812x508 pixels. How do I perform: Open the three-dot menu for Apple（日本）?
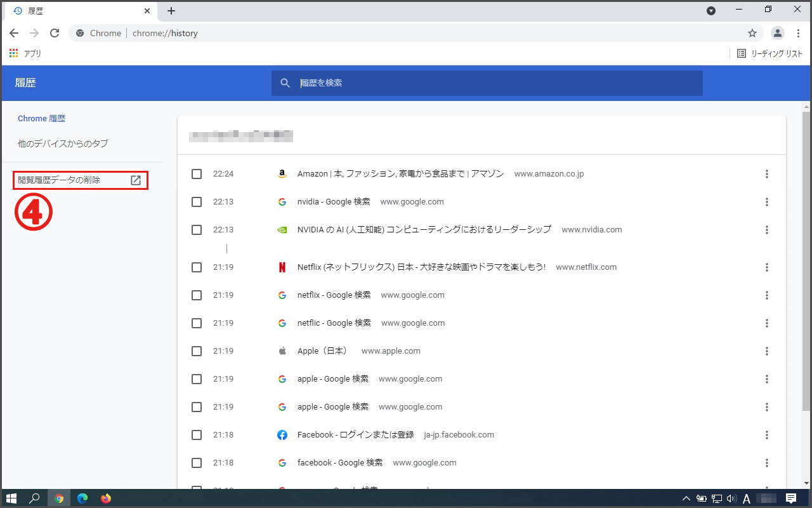(767, 351)
